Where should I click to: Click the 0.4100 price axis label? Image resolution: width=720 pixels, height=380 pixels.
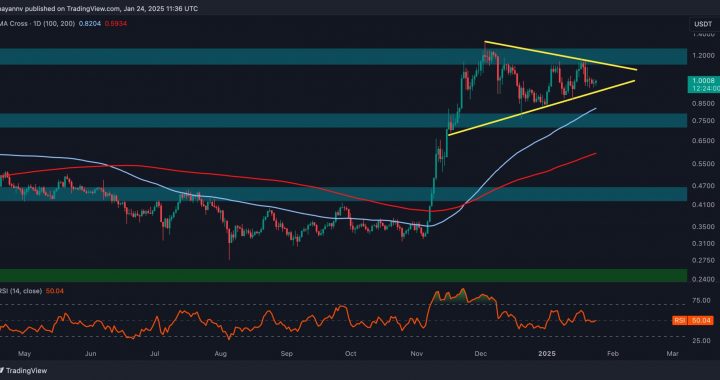pyautogui.click(x=703, y=204)
